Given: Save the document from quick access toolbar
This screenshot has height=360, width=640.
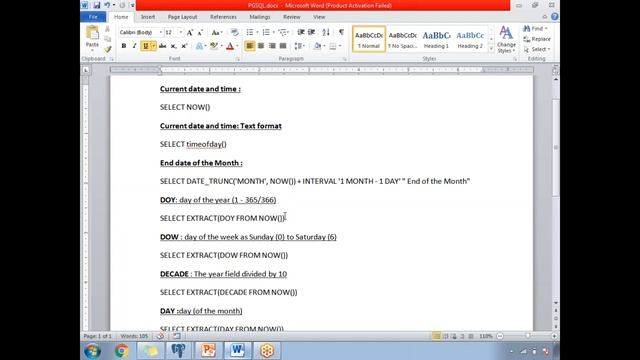Looking at the screenshot, I should coord(97,5).
